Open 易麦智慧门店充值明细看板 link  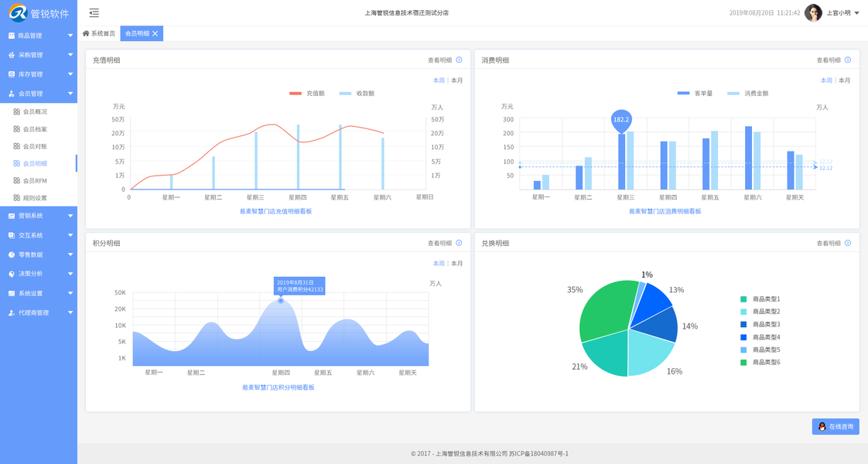pyautogui.click(x=275, y=211)
